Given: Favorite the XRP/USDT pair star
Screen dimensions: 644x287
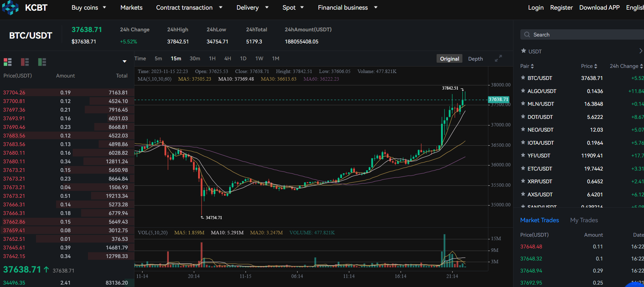Looking at the screenshot, I should (523, 181).
